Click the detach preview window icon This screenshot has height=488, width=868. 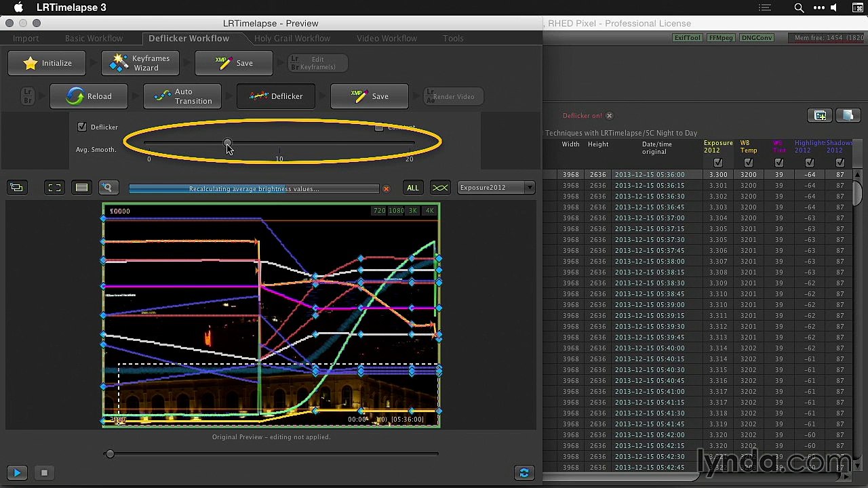(x=17, y=188)
